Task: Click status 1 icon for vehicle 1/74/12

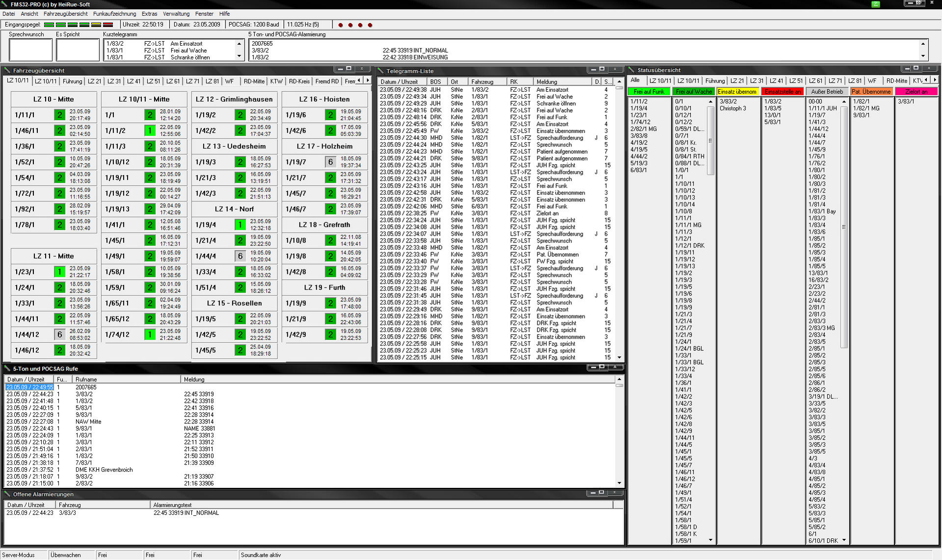Action: point(150,335)
